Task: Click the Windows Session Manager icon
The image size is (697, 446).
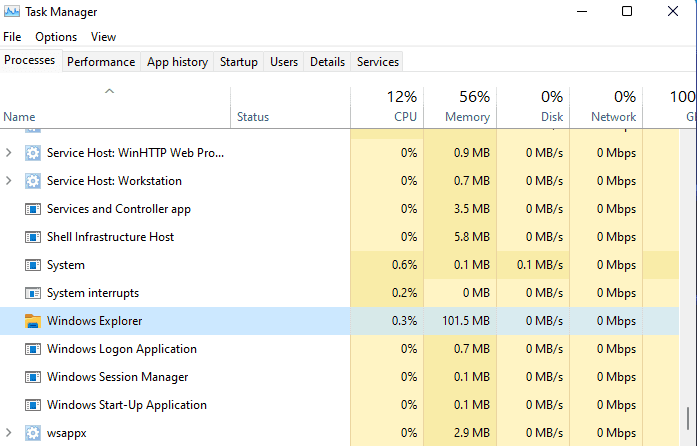Action: [x=32, y=377]
